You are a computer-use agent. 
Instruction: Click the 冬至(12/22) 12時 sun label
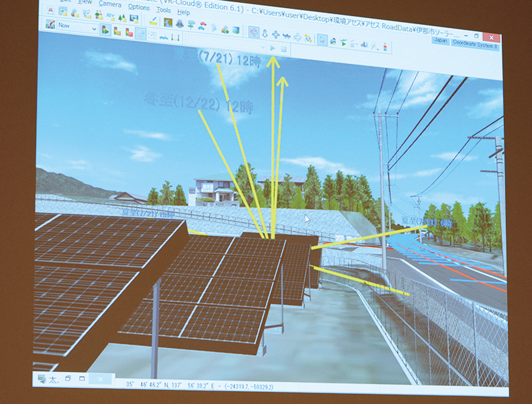[199, 103]
